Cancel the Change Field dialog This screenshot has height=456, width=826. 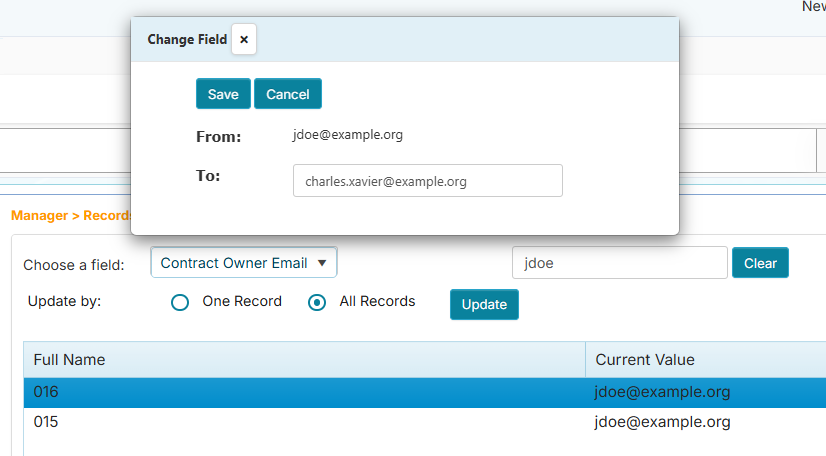click(288, 94)
